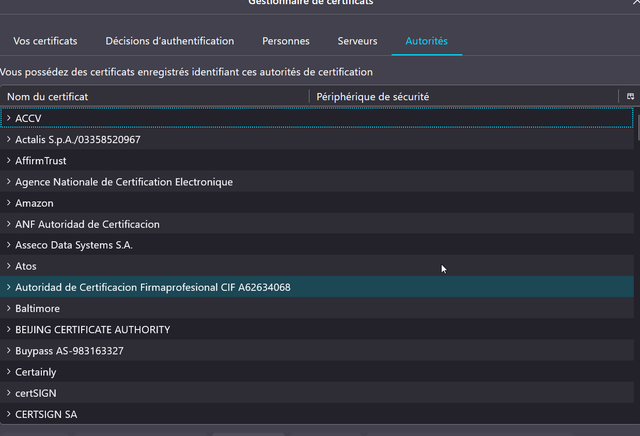Sort by Périphérique de sécurité column header
Image resolution: width=640 pixels, height=436 pixels.
[464, 97]
